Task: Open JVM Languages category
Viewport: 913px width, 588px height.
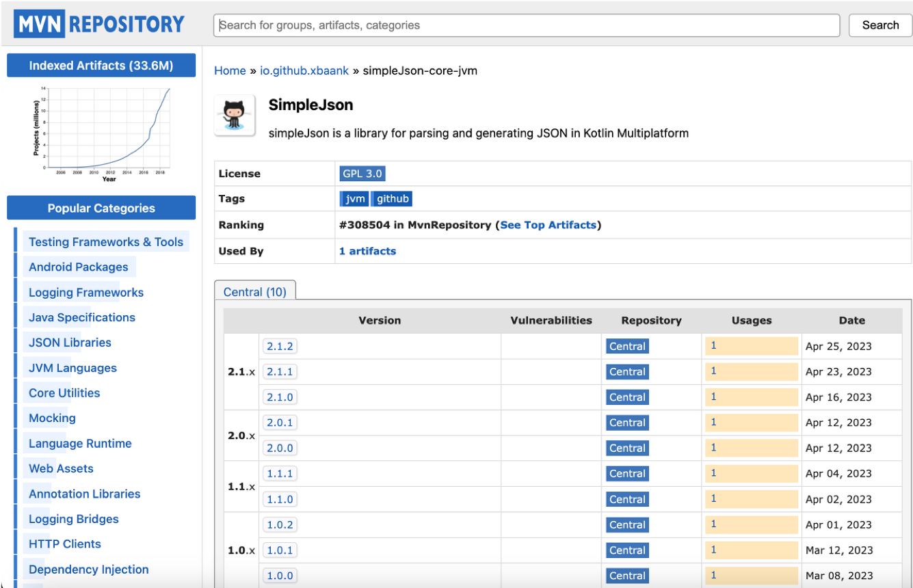Action: point(72,368)
